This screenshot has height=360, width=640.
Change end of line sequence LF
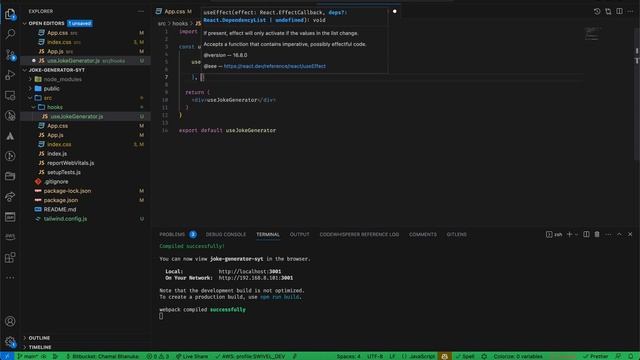click(x=392, y=356)
